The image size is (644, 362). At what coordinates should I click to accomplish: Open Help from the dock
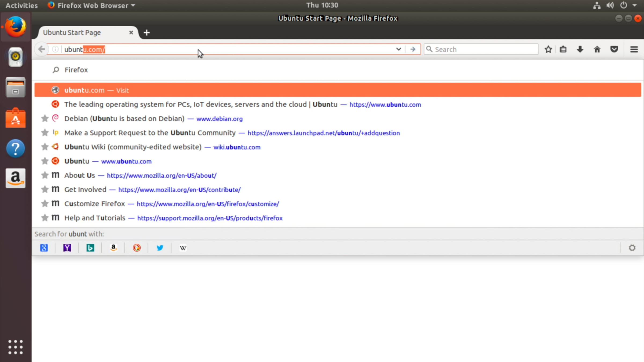(x=16, y=148)
